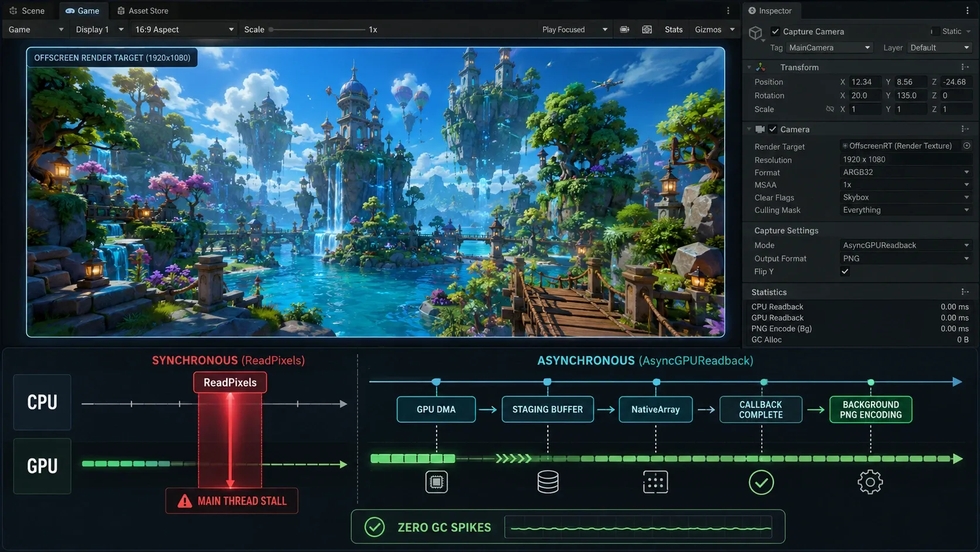Open the Statistics section options menu

pos(965,292)
